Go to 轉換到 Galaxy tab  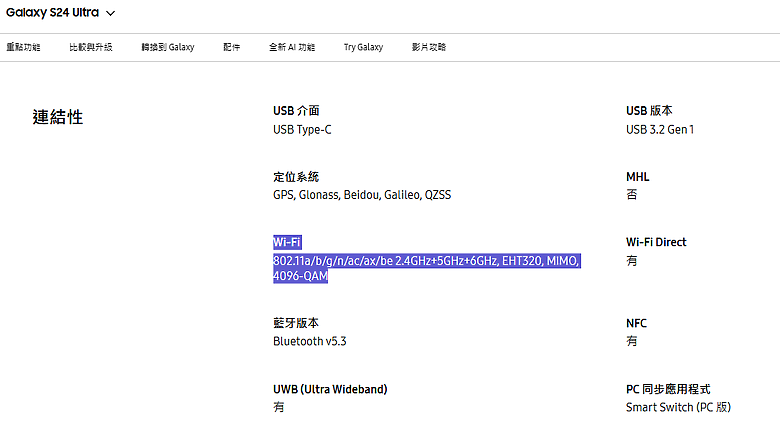click(x=168, y=47)
